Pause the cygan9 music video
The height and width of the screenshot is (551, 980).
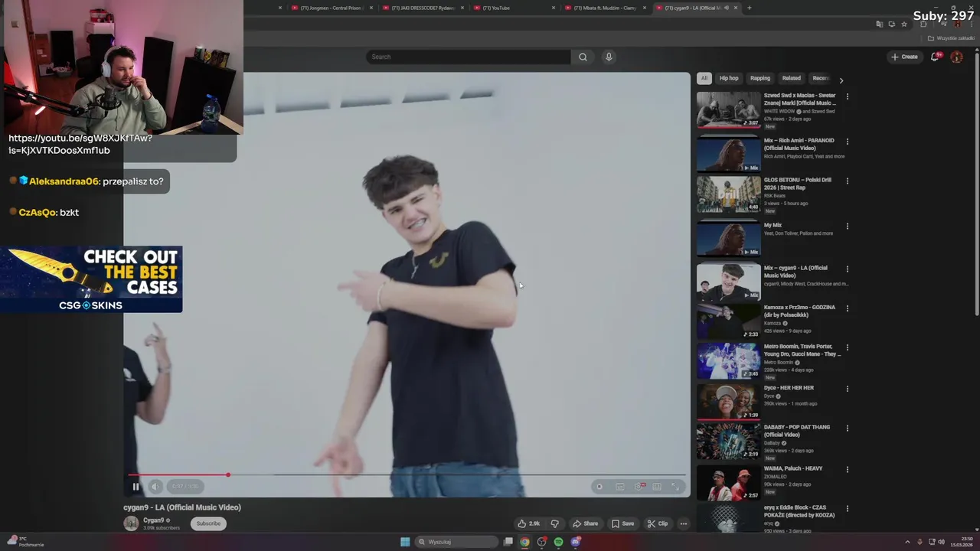(136, 486)
